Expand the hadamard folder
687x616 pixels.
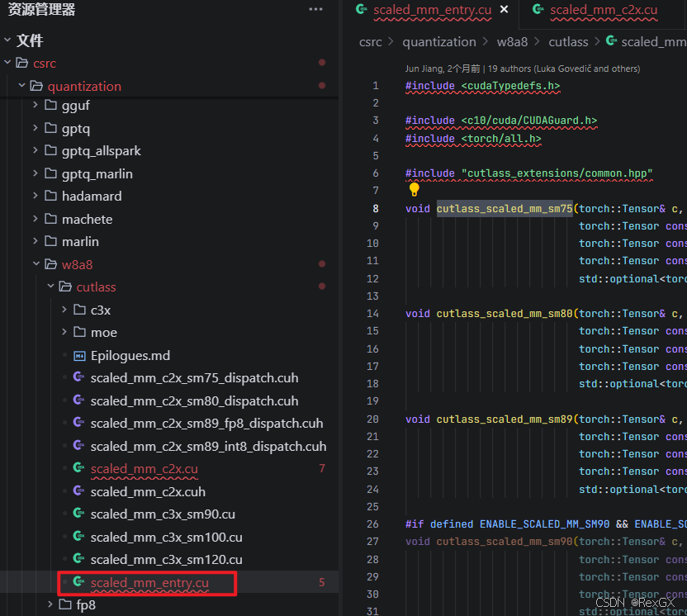tap(36, 196)
